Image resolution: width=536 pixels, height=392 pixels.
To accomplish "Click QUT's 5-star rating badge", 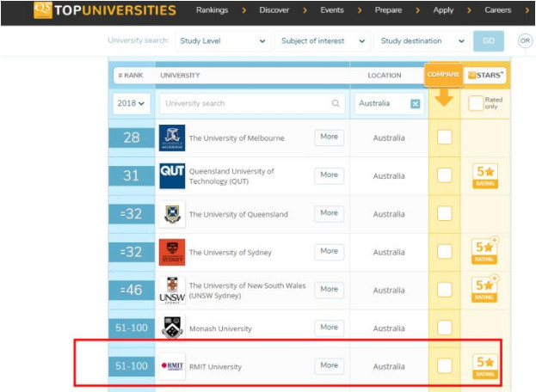I will [x=485, y=176].
